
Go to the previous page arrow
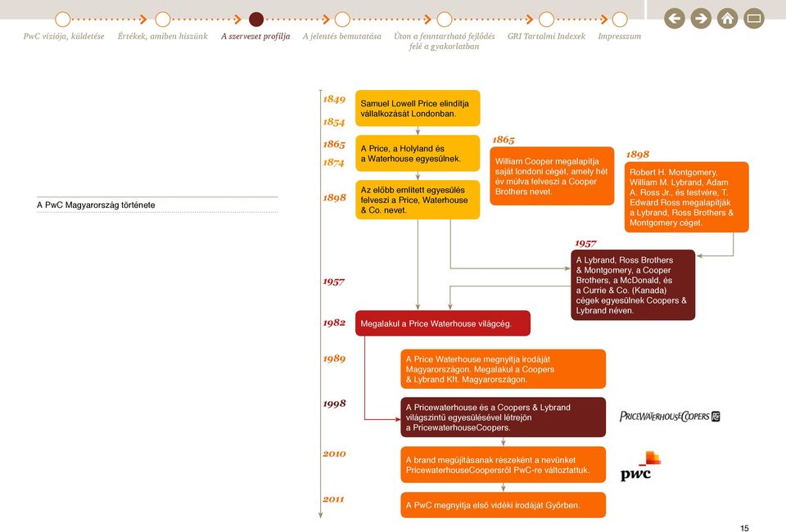pos(674,19)
